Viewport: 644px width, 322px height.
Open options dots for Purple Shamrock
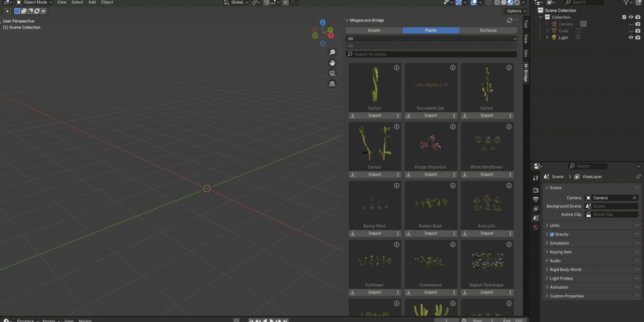click(454, 174)
